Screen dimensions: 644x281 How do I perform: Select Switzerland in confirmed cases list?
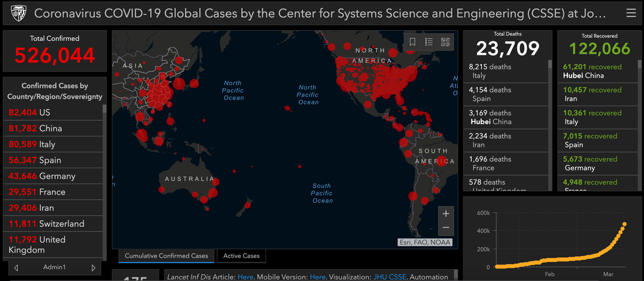click(53, 224)
